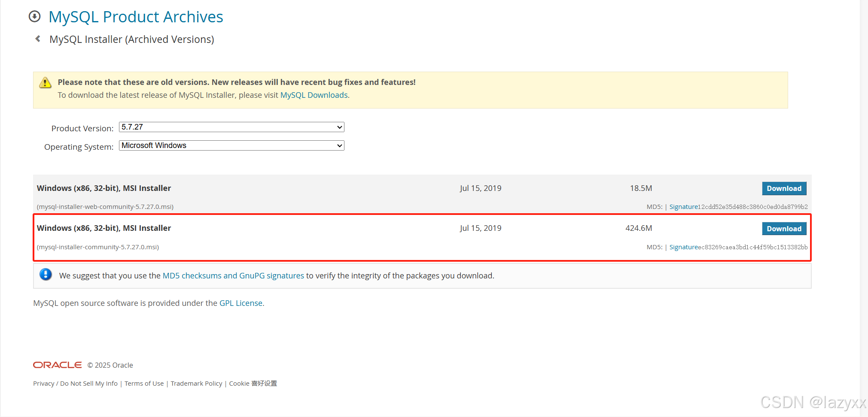Click the filename mysql-installer-community-5.7.27.0.msi
Image resolution: width=868 pixels, height=417 pixels.
click(x=98, y=247)
